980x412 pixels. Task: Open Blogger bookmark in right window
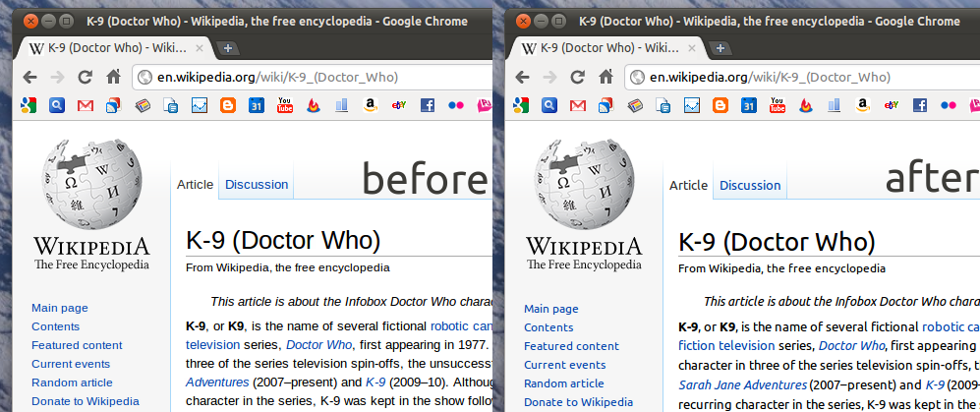[720, 105]
